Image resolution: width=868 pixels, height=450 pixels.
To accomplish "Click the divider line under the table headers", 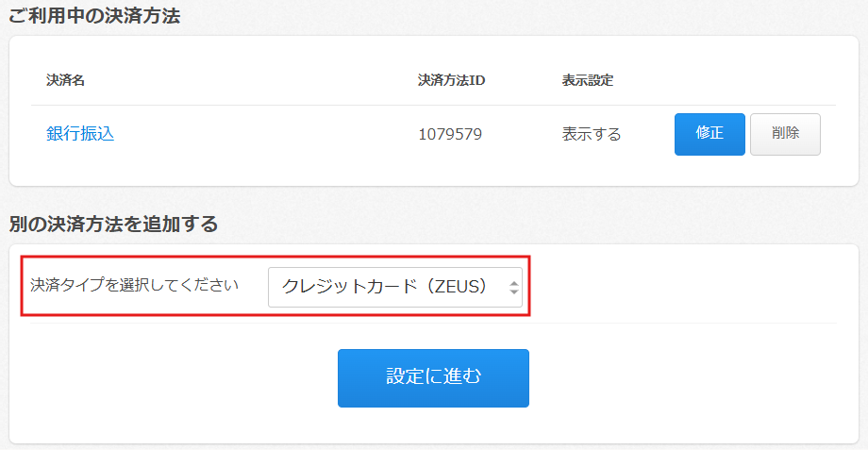I will coord(433,105).
